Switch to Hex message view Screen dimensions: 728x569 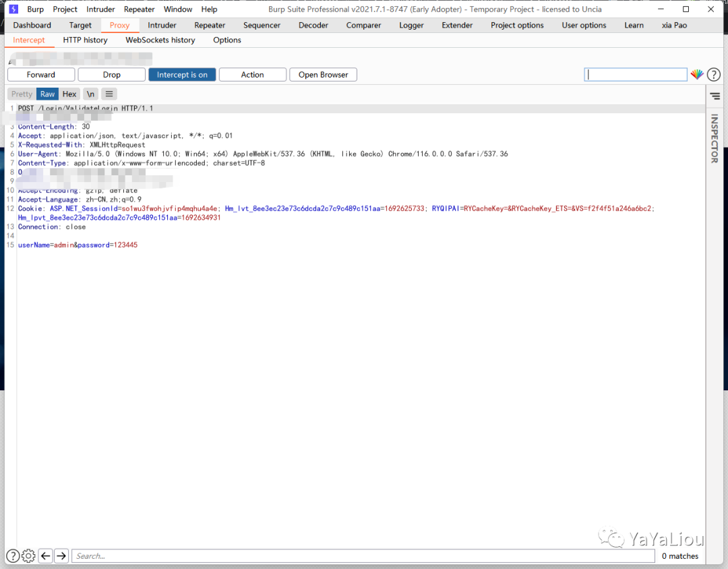tap(69, 94)
